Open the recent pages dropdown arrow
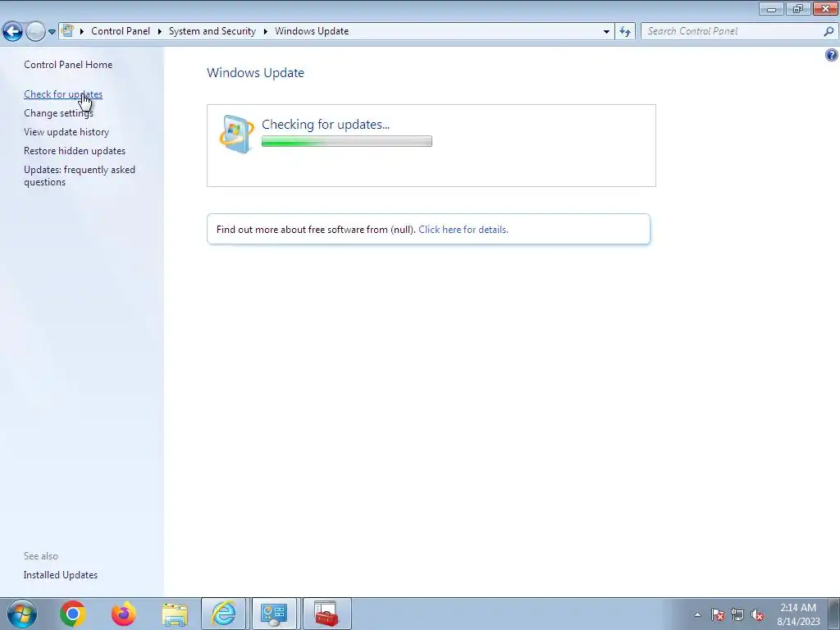 click(x=52, y=32)
